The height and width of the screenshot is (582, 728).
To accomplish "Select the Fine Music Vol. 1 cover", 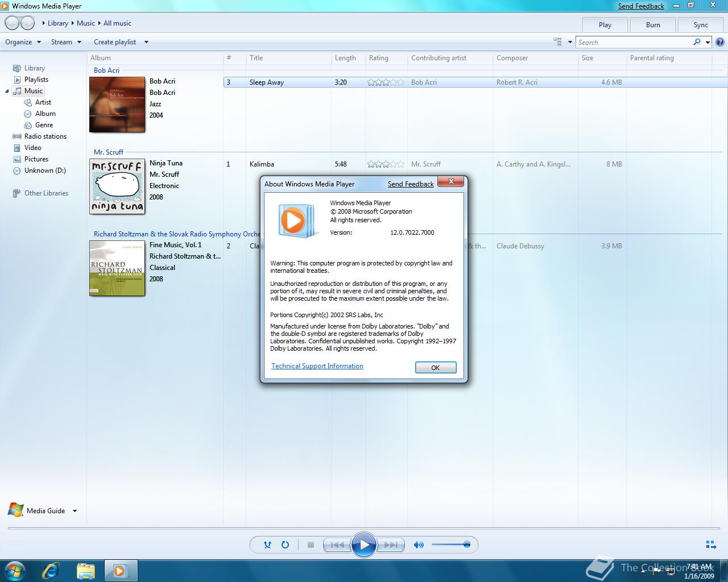I will pos(117,268).
